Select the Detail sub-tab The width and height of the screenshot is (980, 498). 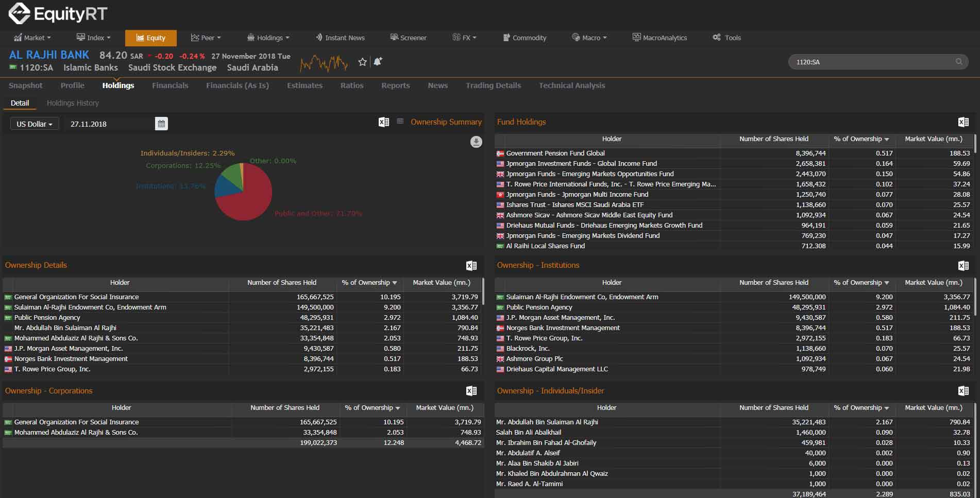tap(20, 103)
